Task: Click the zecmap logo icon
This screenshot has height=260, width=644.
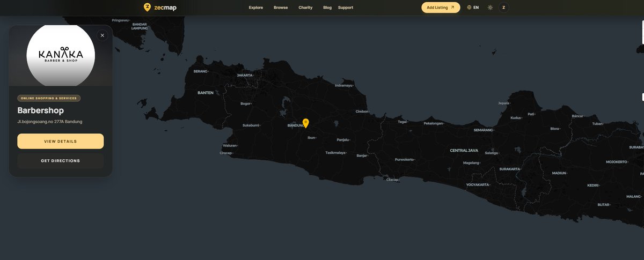Action: (x=147, y=8)
